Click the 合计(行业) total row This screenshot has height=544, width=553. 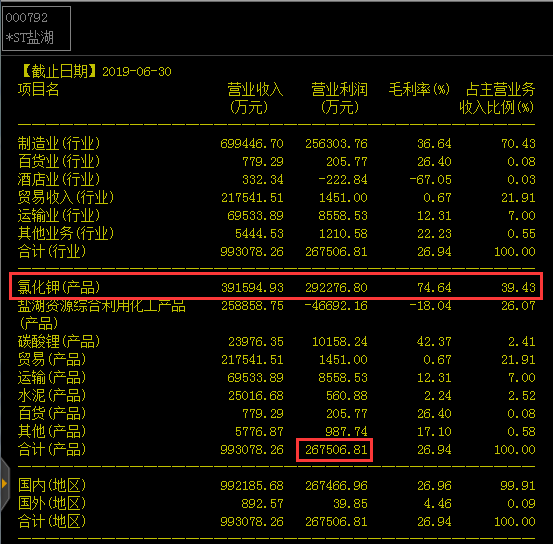pos(276,252)
